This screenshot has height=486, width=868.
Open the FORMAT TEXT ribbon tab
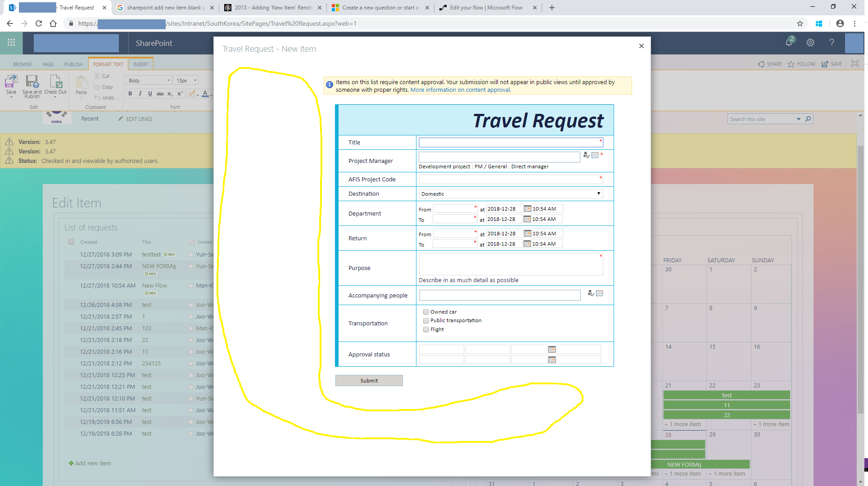click(x=108, y=64)
